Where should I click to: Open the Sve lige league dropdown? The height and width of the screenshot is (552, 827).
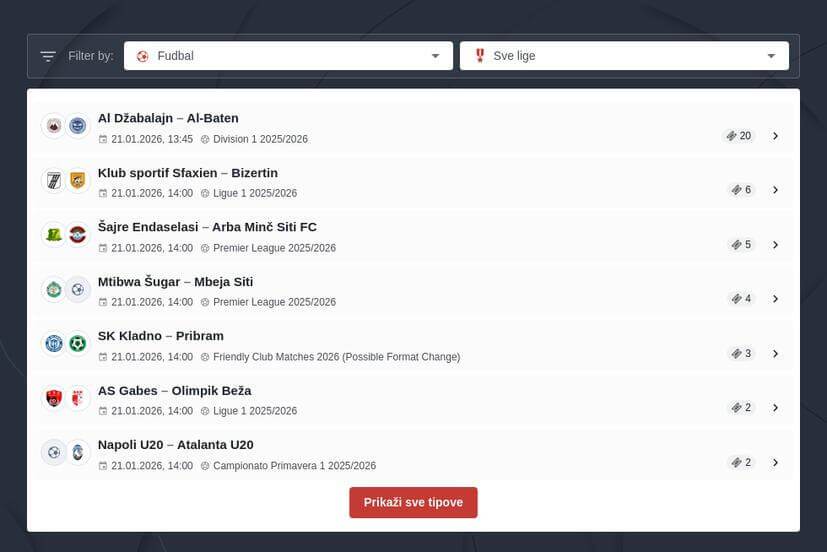(x=624, y=56)
